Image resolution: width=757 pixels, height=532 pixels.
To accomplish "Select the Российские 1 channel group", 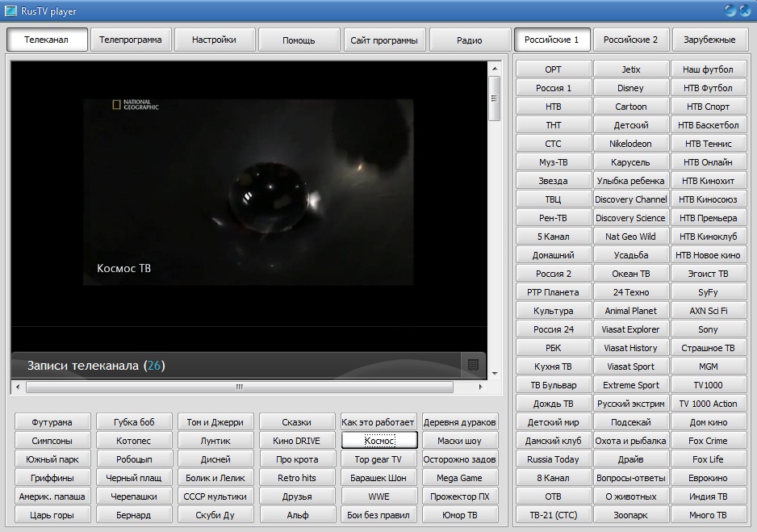I will click(x=552, y=40).
